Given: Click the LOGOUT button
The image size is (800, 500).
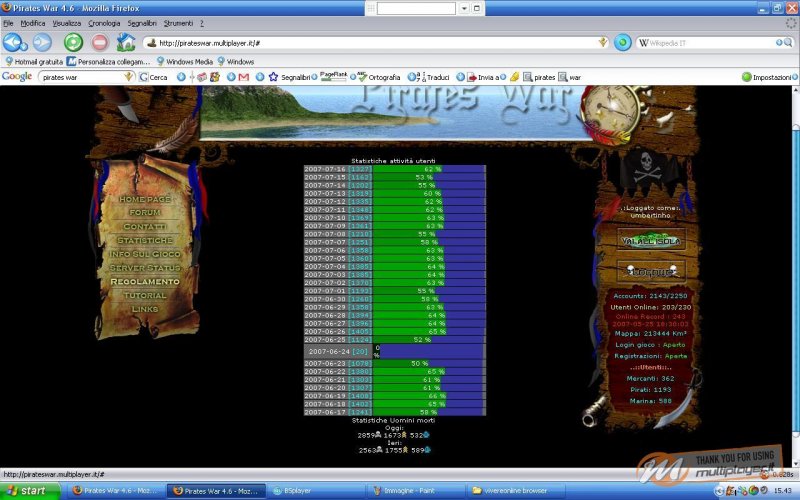Looking at the screenshot, I should click(651, 272).
